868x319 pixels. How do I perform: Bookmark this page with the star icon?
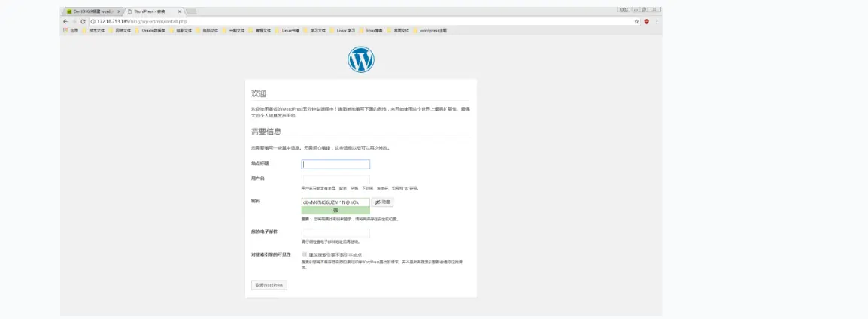tap(636, 21)
